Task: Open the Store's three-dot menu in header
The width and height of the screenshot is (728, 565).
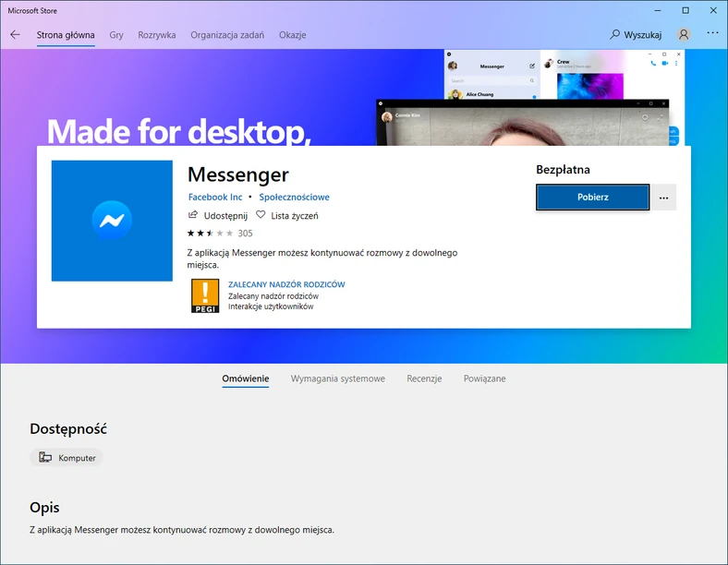Action: (x=712, y=33)
